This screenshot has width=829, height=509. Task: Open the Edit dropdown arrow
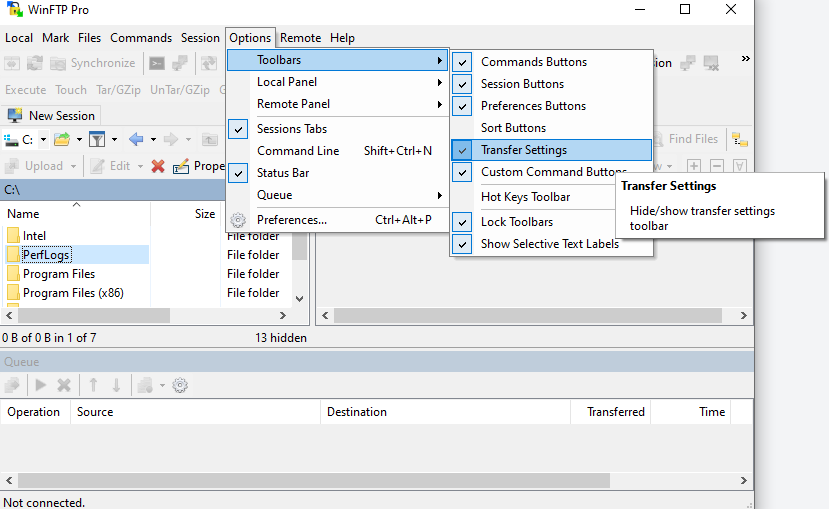[x=140, y=166]
